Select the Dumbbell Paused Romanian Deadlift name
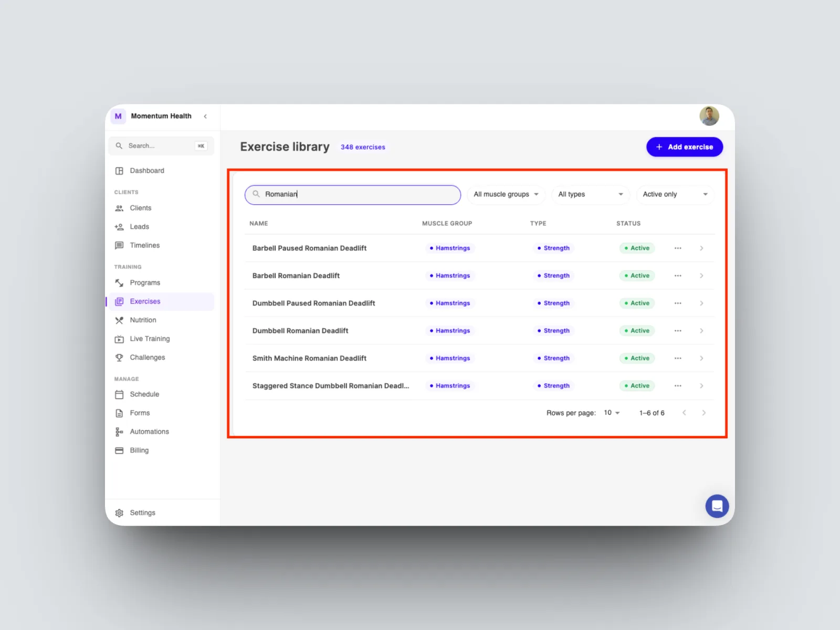Viewport: 840px width, 630px height. [313, 303]
